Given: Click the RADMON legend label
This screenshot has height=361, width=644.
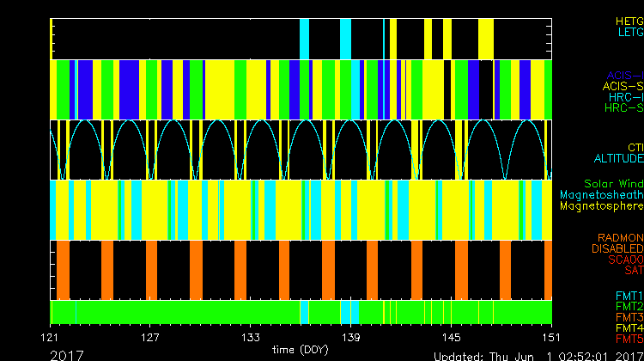Looking at the screenshot, I should coord(620,237).
